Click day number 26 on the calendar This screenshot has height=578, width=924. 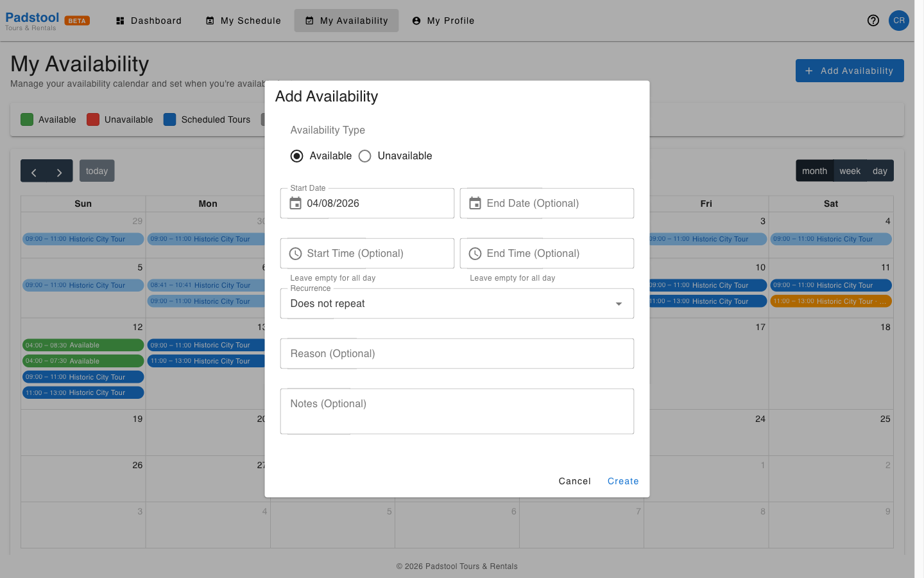137,465
